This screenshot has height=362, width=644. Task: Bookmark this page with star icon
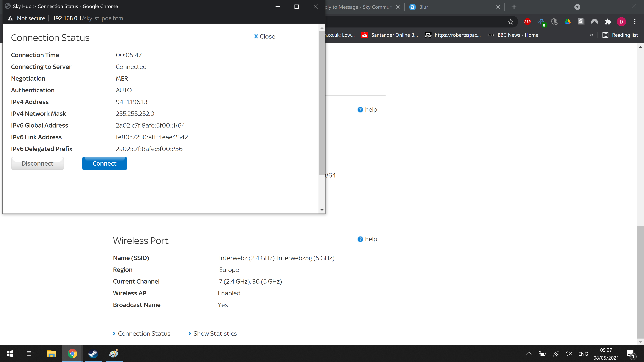tap(511, 22)
